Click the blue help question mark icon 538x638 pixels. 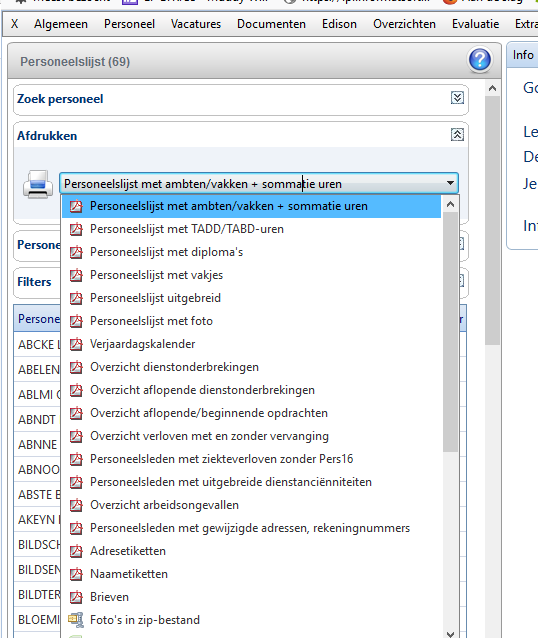[480, 60]
